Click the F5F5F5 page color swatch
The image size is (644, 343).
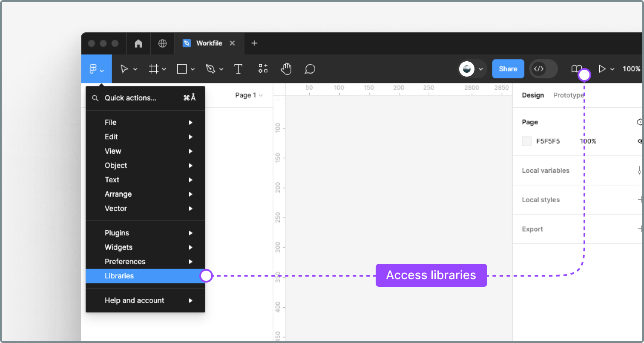tap(526, 141)
